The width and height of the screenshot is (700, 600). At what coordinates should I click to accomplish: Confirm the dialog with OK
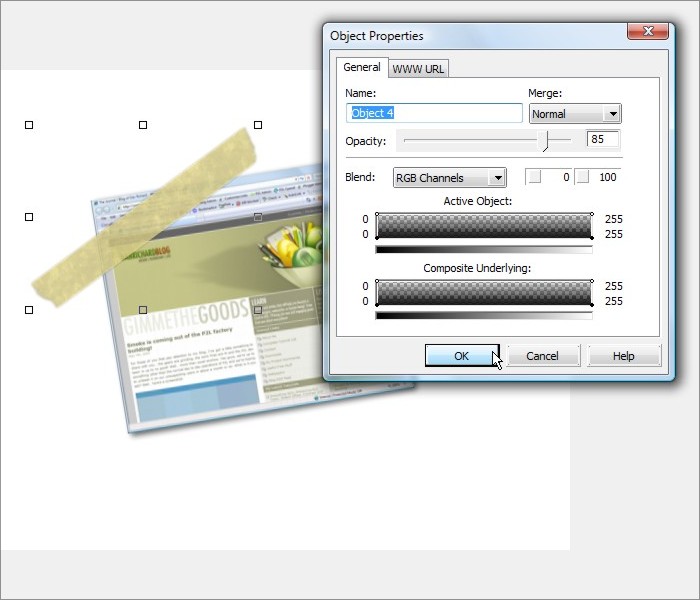pyautogui.click(x=461, y=356)
